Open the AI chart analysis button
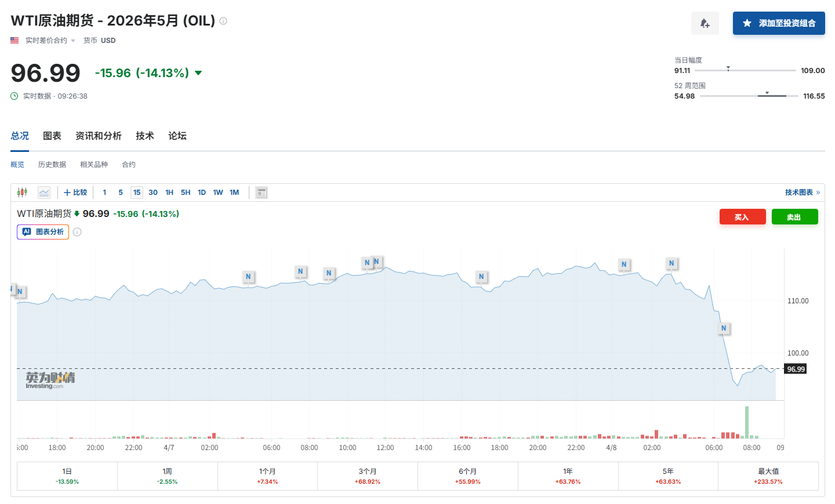This screenshot has width=835, height=504. click(x=43, y=232)
